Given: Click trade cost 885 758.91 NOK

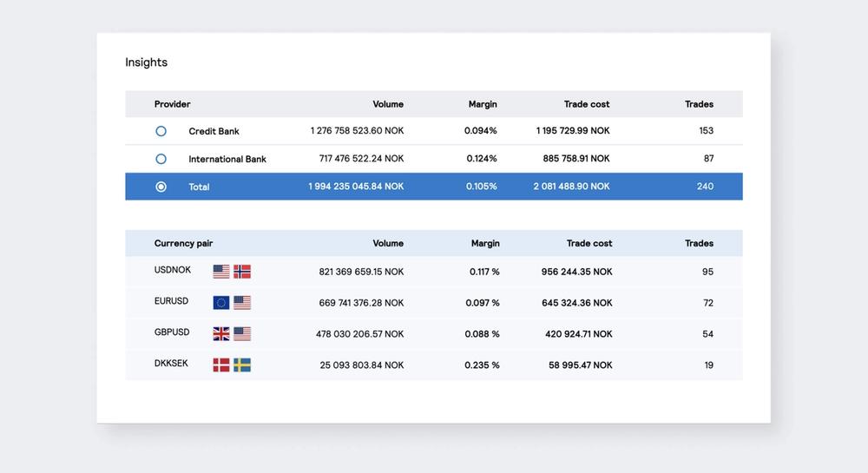Looking at the screenshot, I should 576,158.
